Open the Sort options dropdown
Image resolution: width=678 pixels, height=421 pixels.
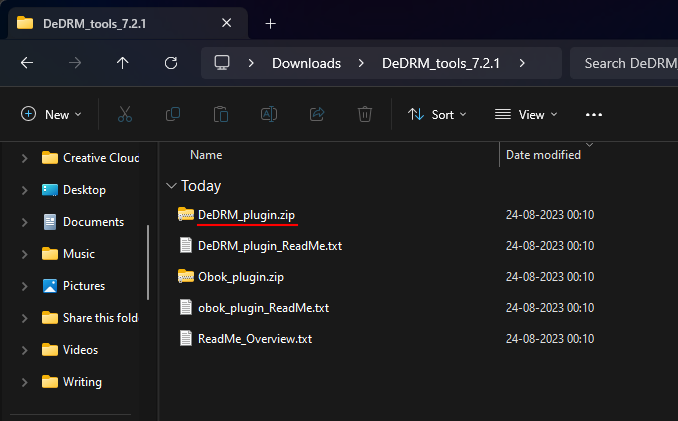click(x=437, y=114)
